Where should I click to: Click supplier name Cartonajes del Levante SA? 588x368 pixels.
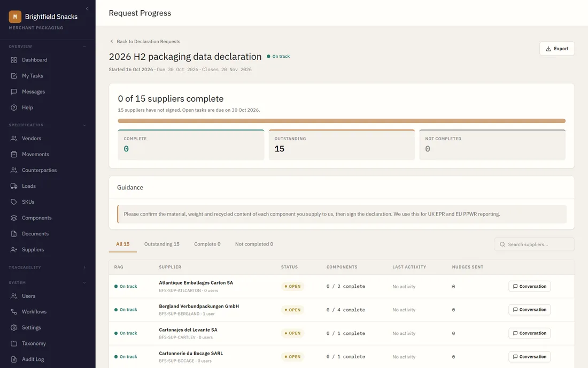click(188, 330)
